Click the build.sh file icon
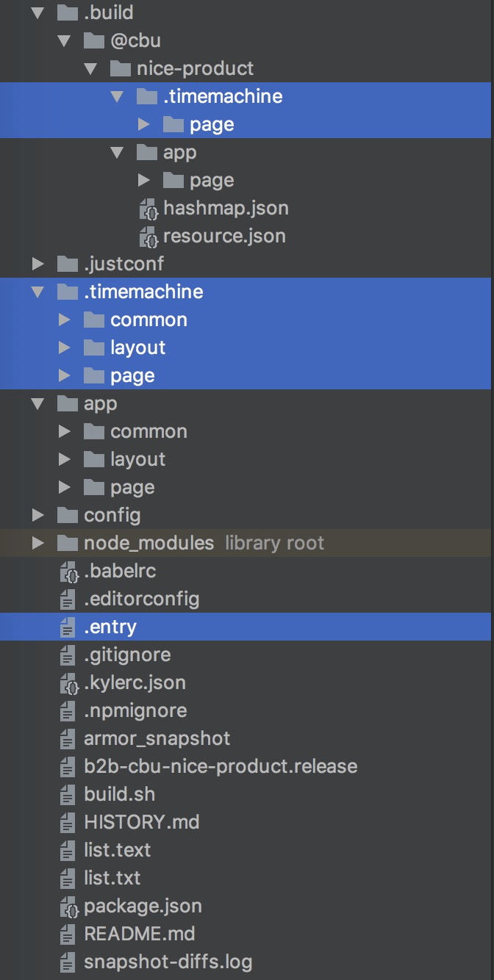Viewport: 494px width, 980px height. pos(68,795)
